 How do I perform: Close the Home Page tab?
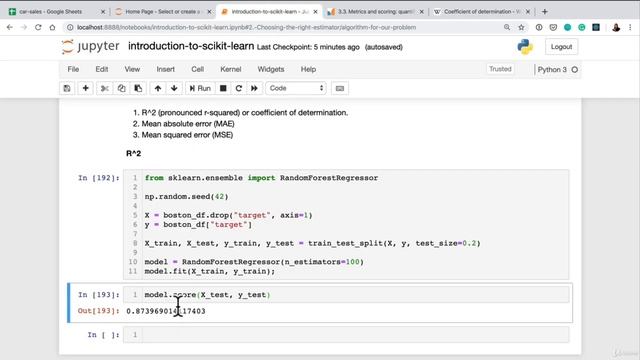coord(209,12)
